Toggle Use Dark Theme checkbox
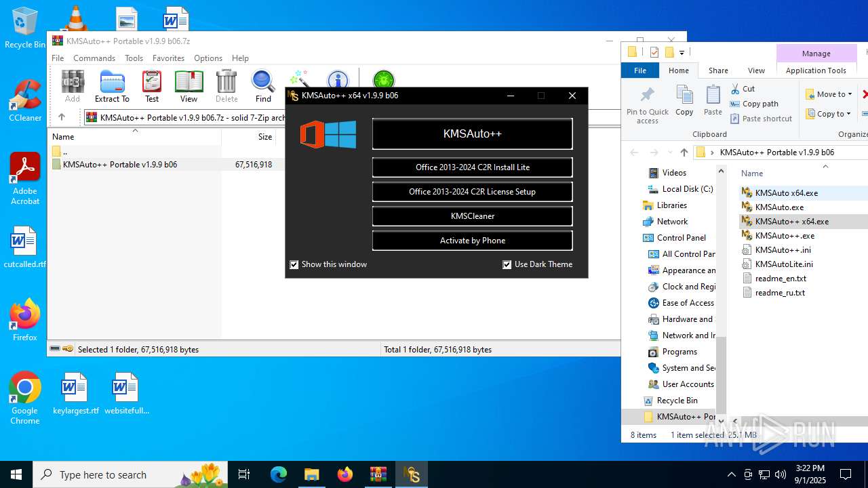The image size is (868, 488). click(507, 264)
